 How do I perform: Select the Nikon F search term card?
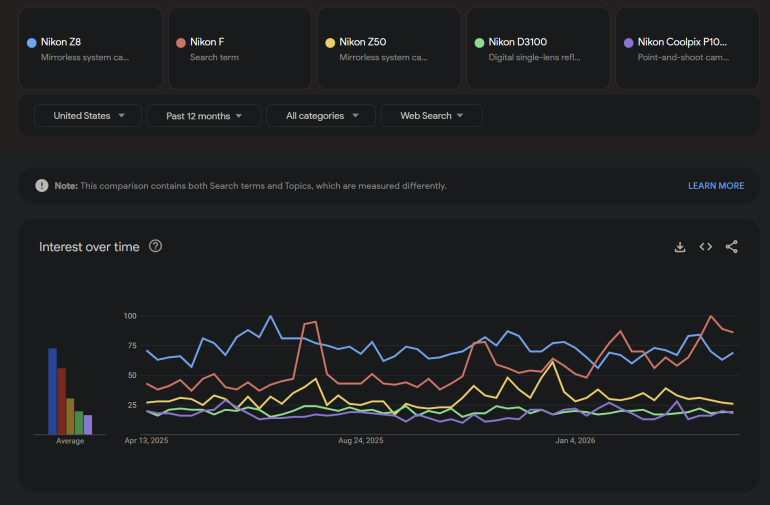(240, 48)
